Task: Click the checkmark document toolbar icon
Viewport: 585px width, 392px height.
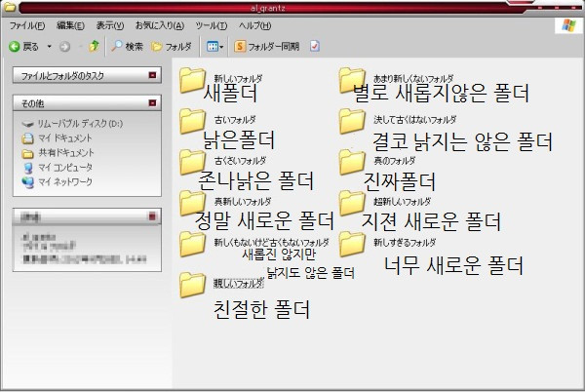Action: 315,46
